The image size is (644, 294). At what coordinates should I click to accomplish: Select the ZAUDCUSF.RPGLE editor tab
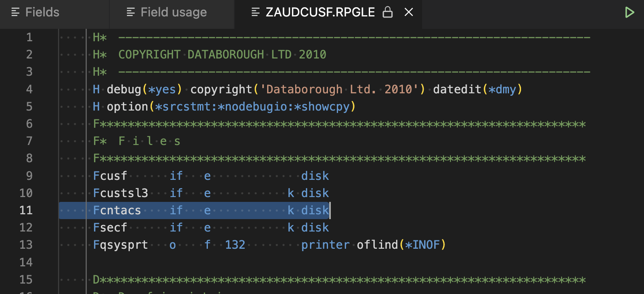tap(320, 12)
